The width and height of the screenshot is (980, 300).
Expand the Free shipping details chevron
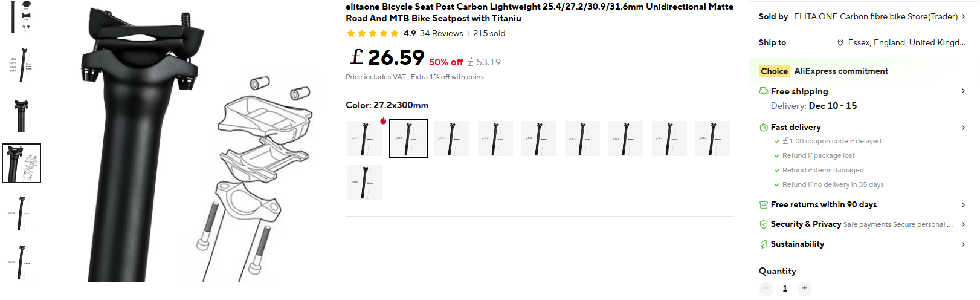click(963, 91)
